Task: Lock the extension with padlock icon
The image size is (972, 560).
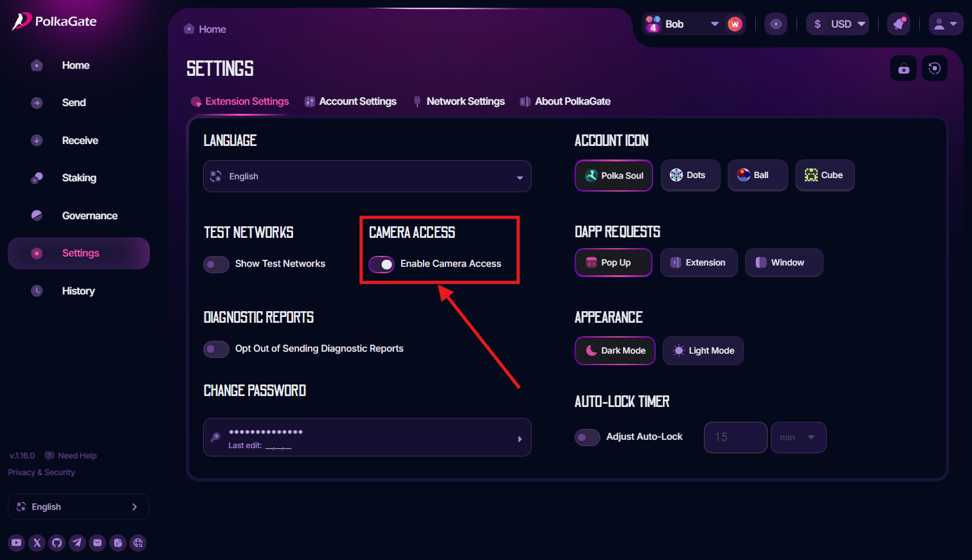Action: [x=903, y=68]
